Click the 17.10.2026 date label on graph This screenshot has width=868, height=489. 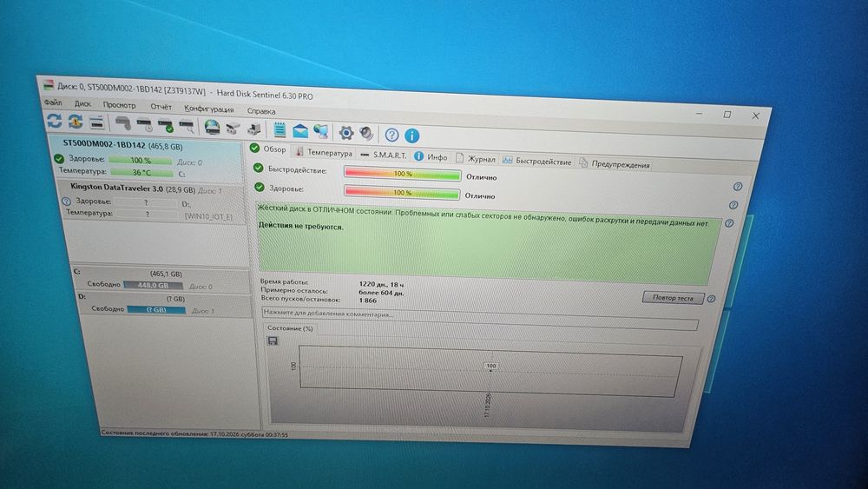[x=488, y=406]
